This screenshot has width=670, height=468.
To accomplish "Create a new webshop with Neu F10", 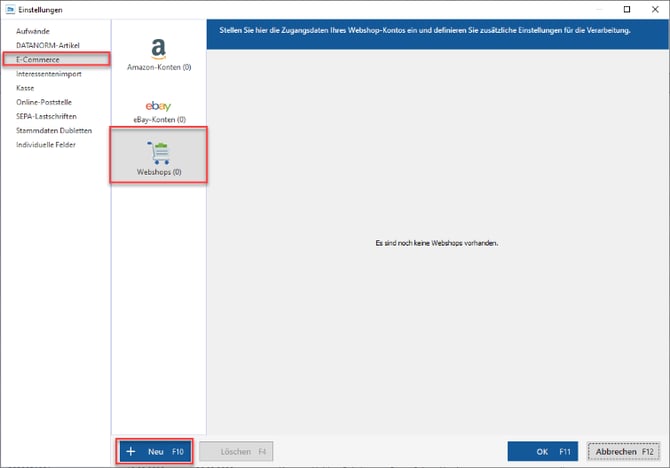I will [155, 451].
